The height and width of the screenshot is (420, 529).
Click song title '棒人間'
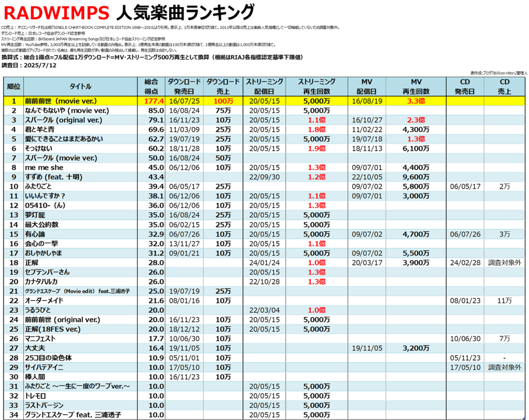(35, 376)
